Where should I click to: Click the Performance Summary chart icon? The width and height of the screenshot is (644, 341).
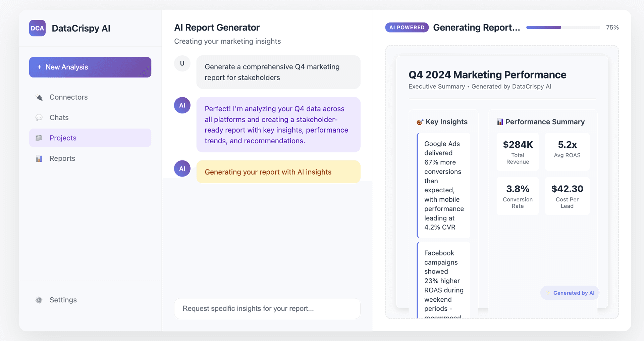pos(500,122)
